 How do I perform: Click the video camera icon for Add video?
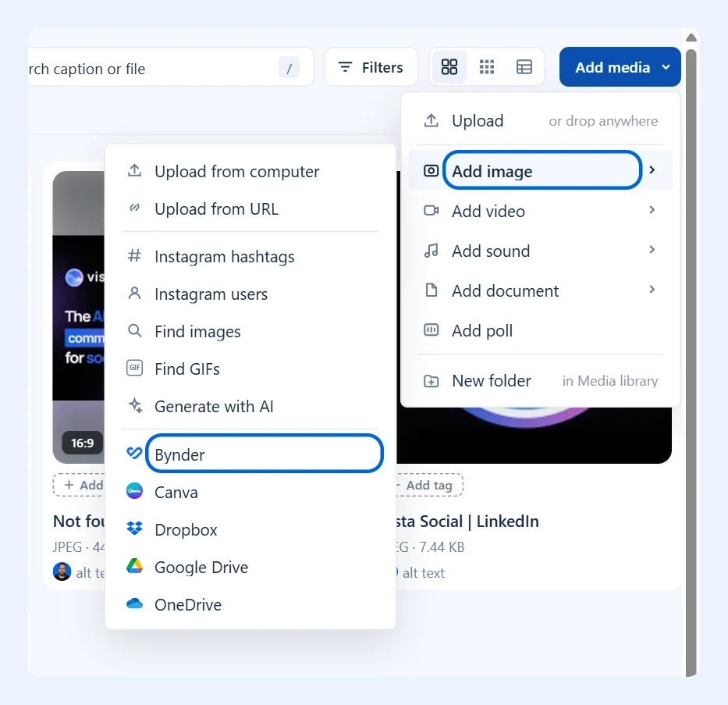point(431,210)
